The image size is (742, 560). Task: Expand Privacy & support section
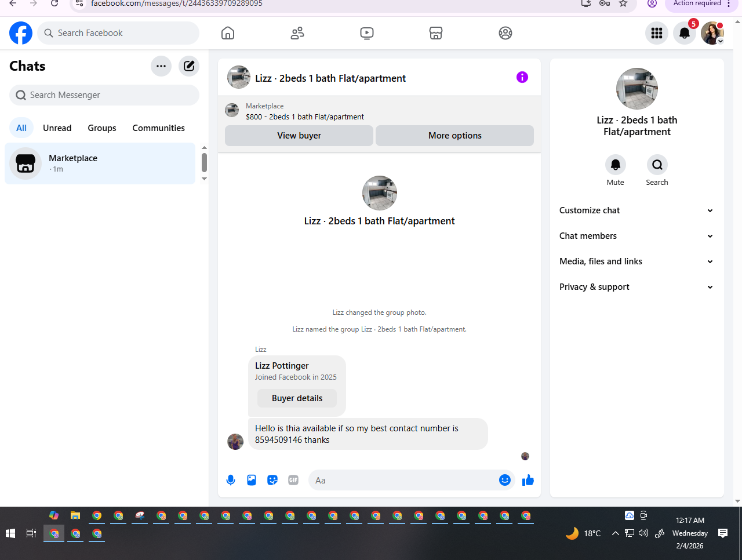(636, 287)
